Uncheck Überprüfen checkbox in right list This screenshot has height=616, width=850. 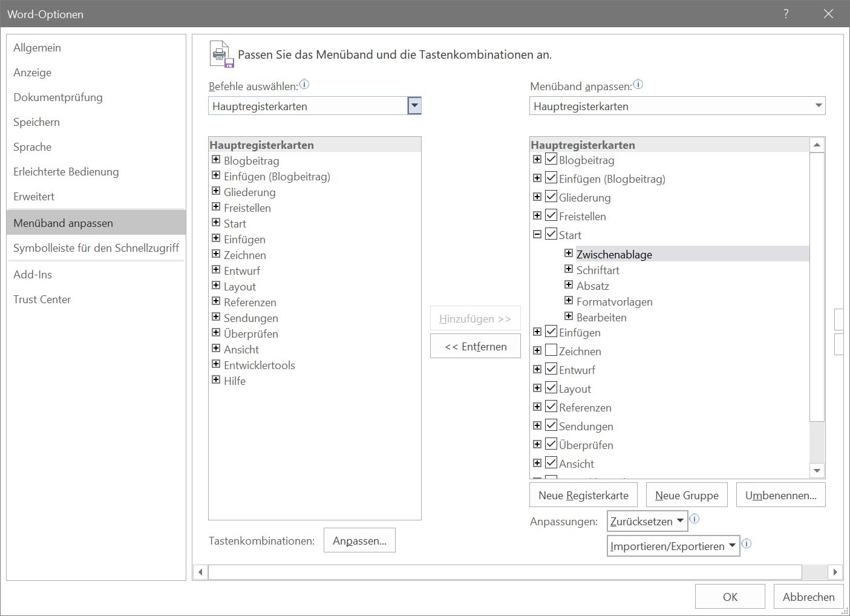(551, 445)
